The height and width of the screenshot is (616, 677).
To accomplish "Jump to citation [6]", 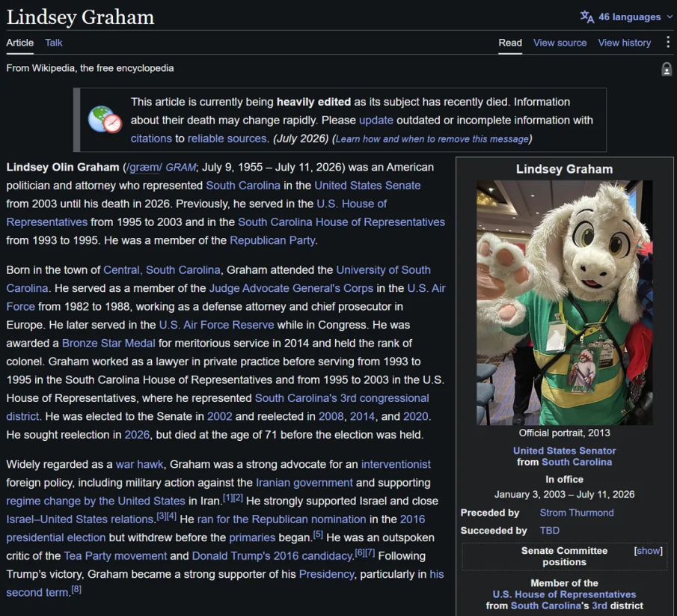I will click(359, 552).
